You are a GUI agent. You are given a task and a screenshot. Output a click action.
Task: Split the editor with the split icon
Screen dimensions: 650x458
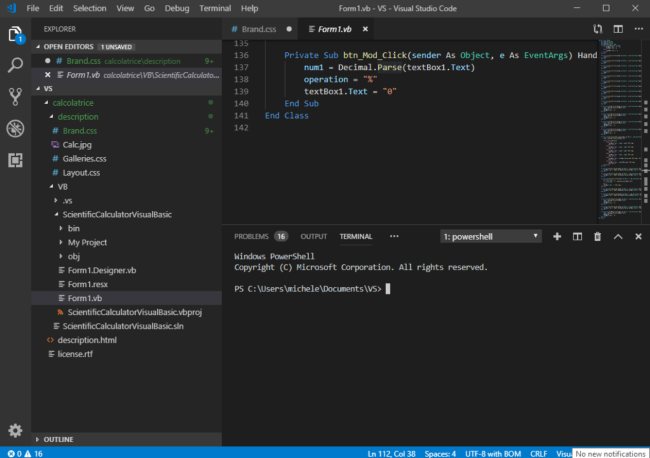[x=618, y=29]
